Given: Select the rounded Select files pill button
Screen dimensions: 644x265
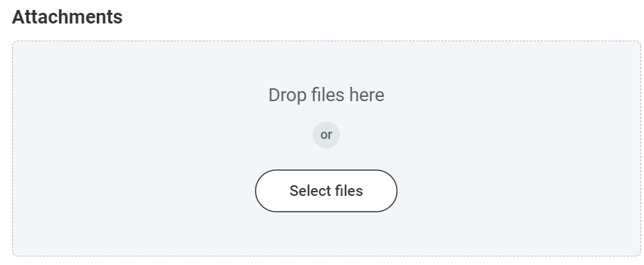Looking at the screenshot, I should pyautogui.click(x=326, y=191).
